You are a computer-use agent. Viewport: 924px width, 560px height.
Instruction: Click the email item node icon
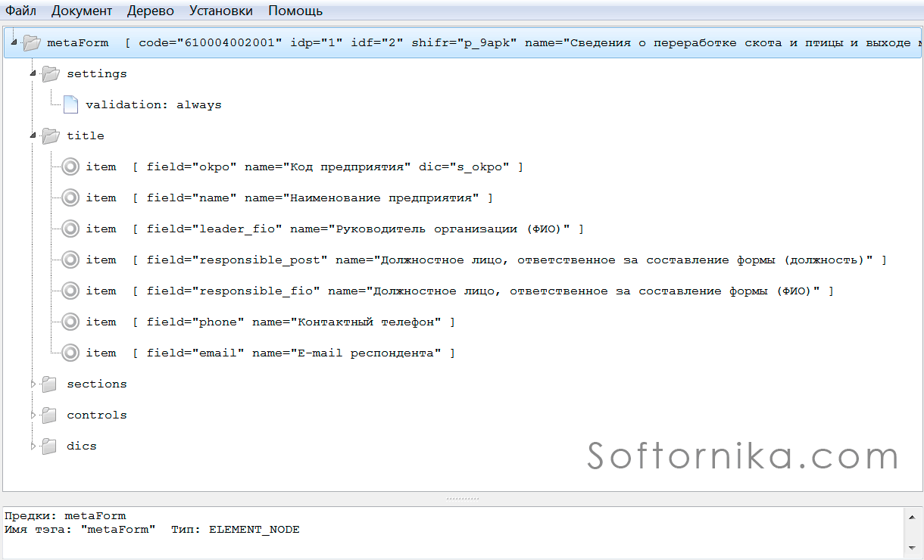point(70,353)
